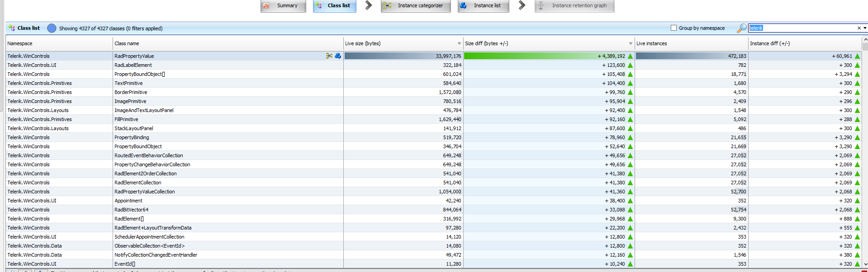868x272 pixels.
Task: Select the RadPropertyValueCollection class row
Action: tap(433, 192)
